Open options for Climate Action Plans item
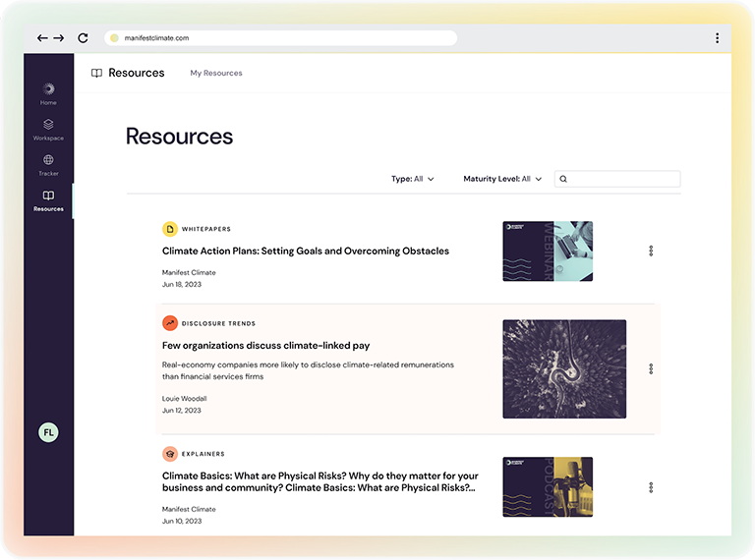 coord(651,252)
